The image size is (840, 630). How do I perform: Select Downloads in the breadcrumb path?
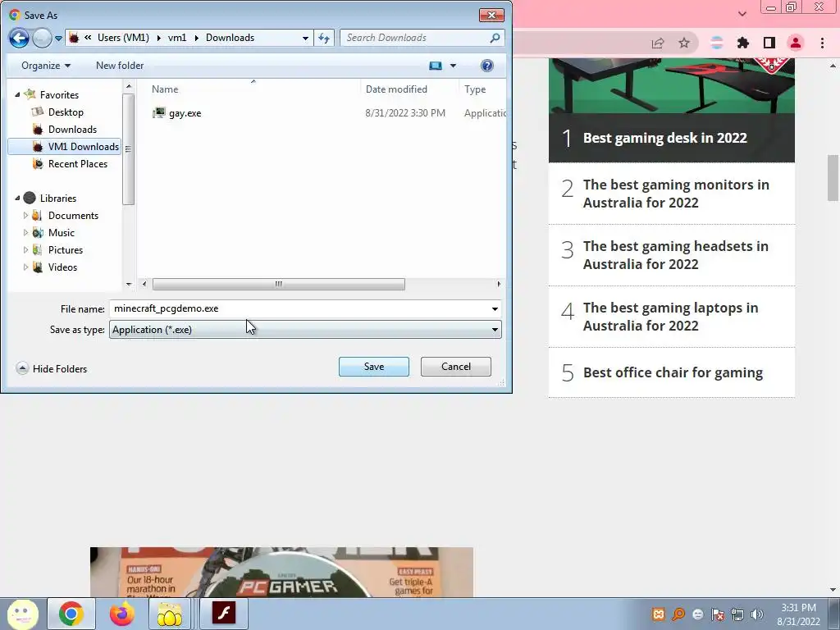tap(230, 38)
